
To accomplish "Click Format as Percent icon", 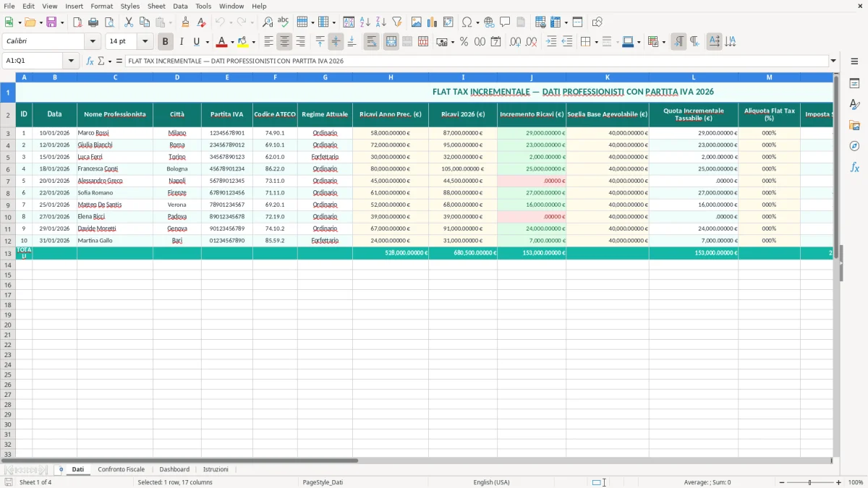I will [x=464, y=42].
